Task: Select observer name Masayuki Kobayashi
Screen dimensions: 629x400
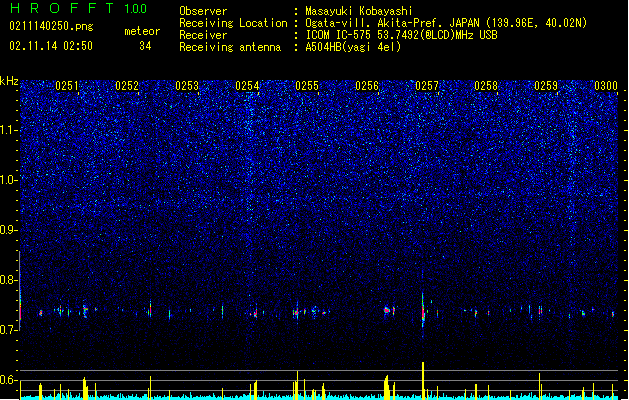Action: coord(359,11)
